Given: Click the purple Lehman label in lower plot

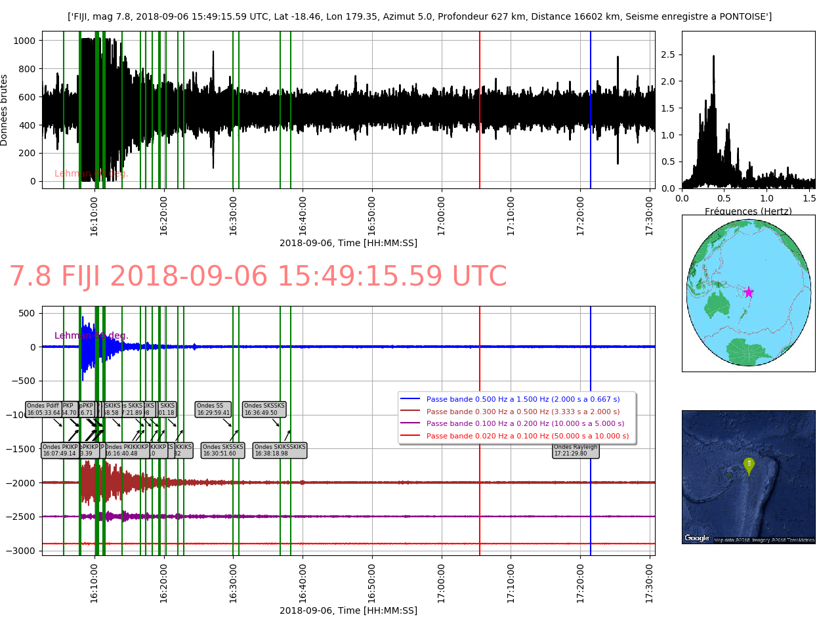Looking at the screenshot, I should (x=91, y=335).
